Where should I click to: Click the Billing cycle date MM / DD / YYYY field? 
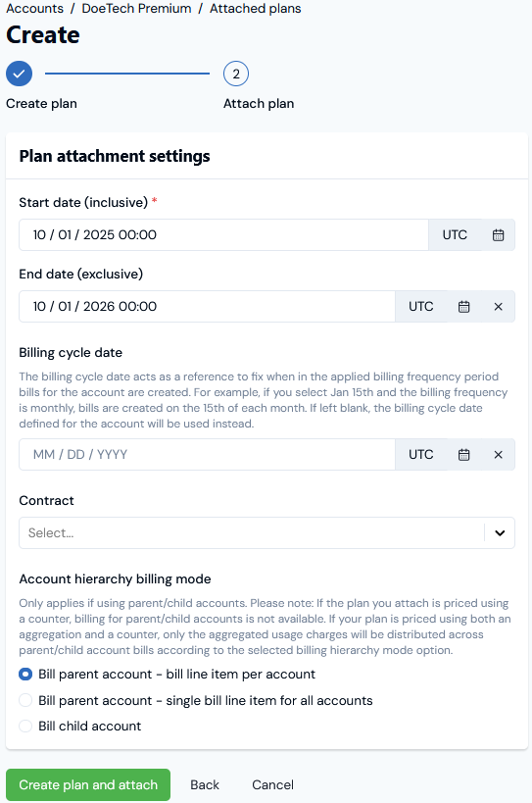(x=207, y=455)
